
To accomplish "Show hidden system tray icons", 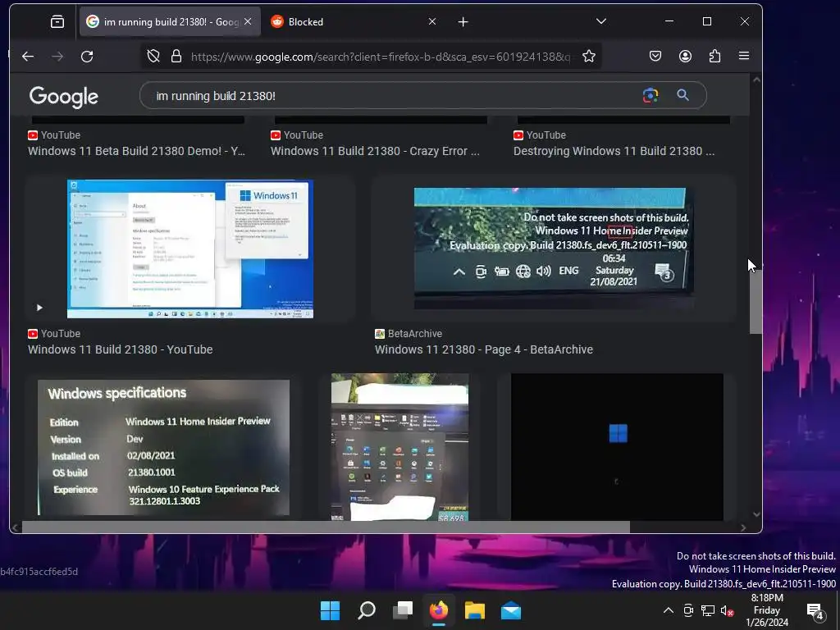I will click(x=668, y=610).
